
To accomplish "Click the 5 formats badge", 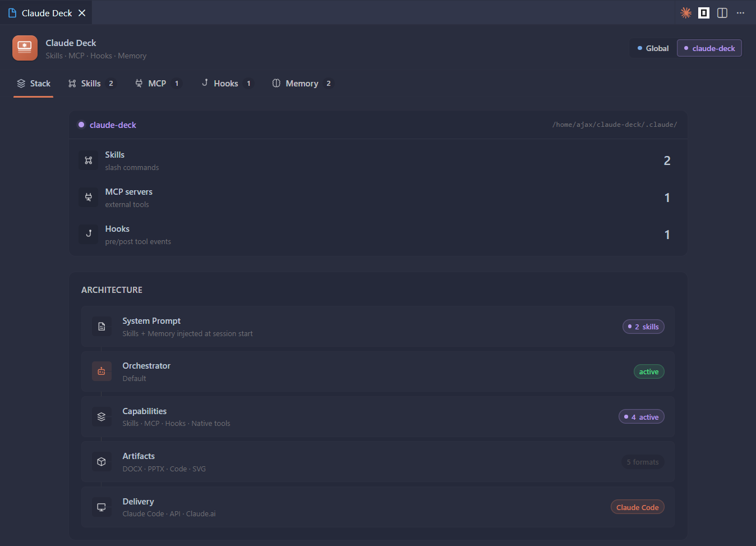I will pyautogui.click(x=643, y=462).
